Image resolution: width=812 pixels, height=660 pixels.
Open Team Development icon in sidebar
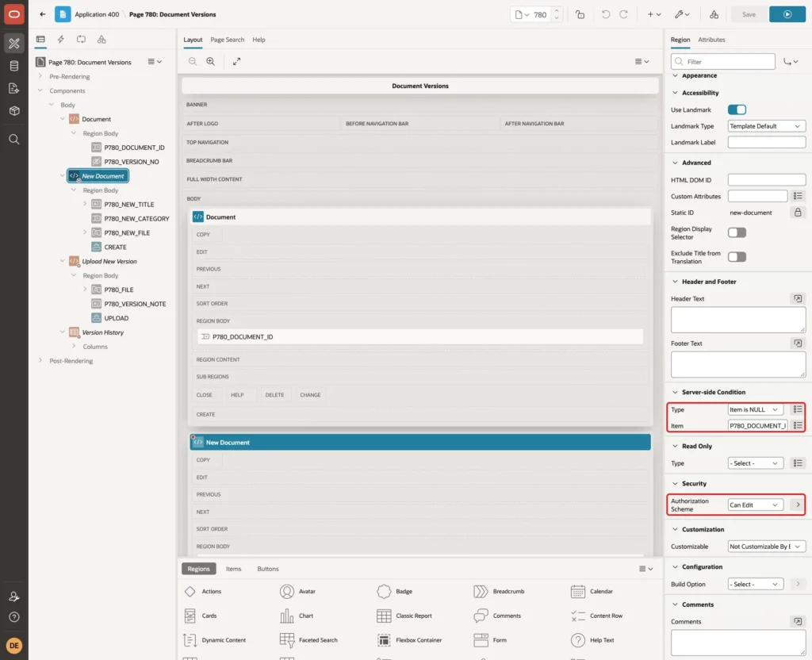[x=14, y=88]
